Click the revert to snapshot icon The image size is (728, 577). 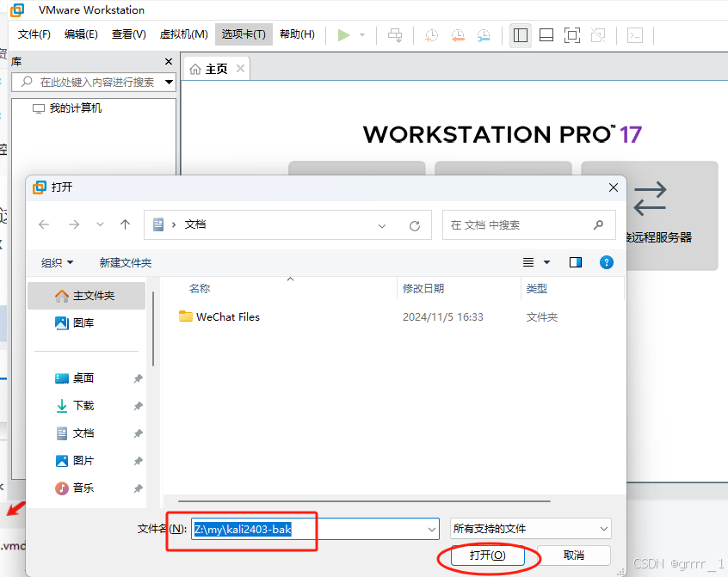[x=458, y=35]
